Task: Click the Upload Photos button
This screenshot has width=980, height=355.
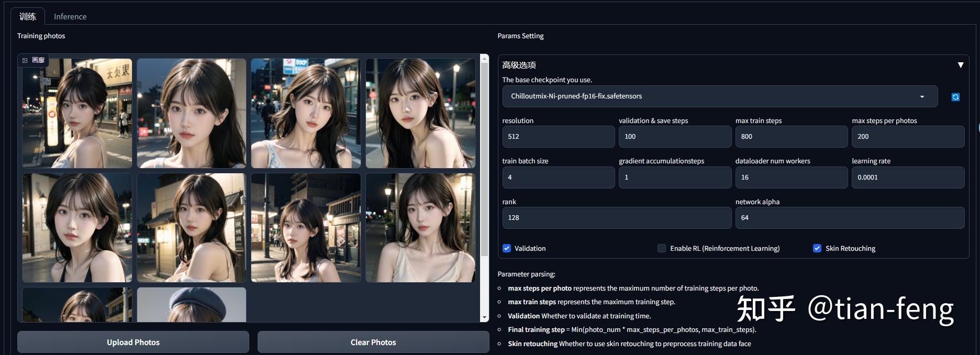Action: pos(133,342)
